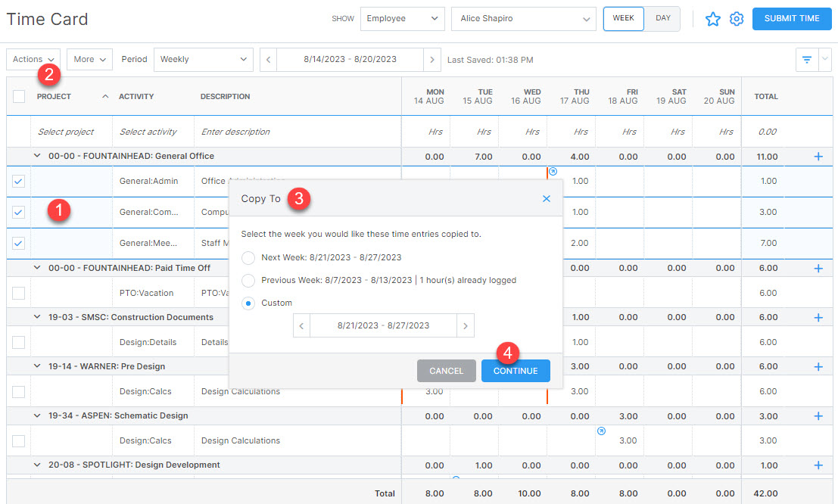
Task: Add a row to SMSC Construction Documents
Action: coord(817,316)
